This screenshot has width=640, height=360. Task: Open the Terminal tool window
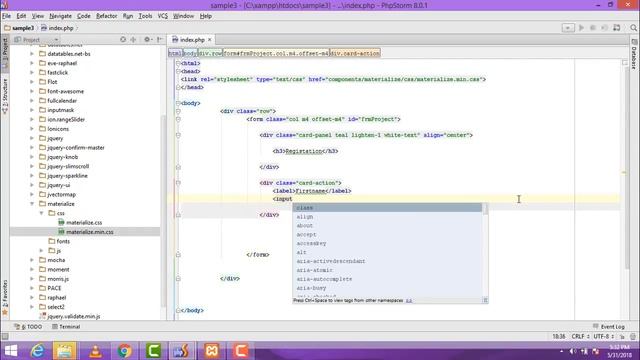66,327
